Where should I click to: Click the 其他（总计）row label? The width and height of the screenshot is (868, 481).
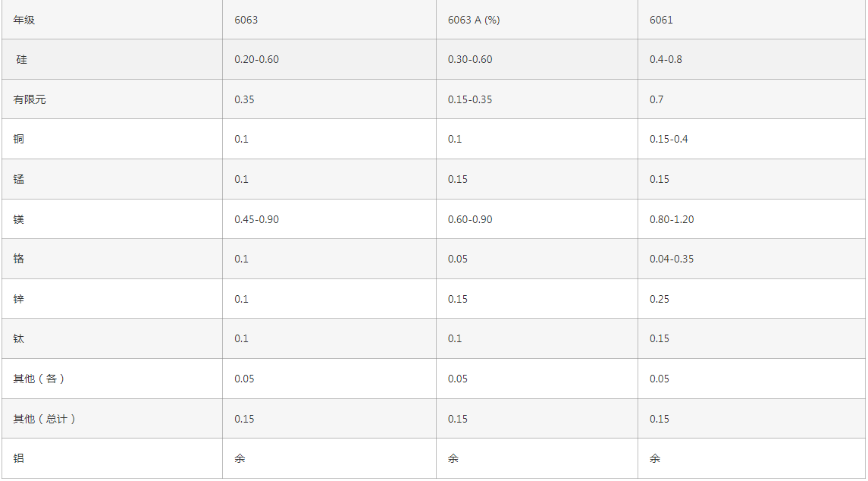(x=45, y=419)
